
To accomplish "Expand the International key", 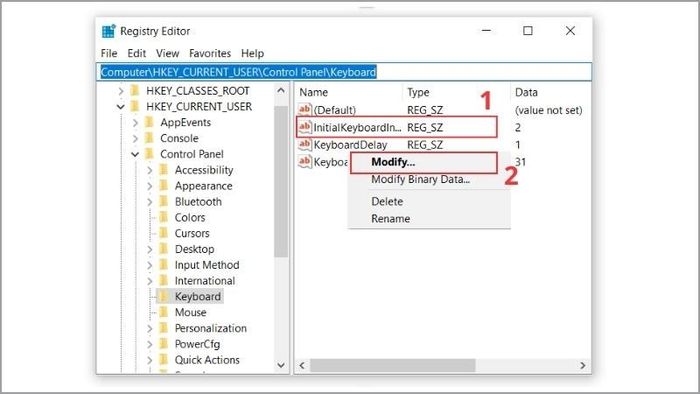I will pyautogui.click(x=150, y=281).
